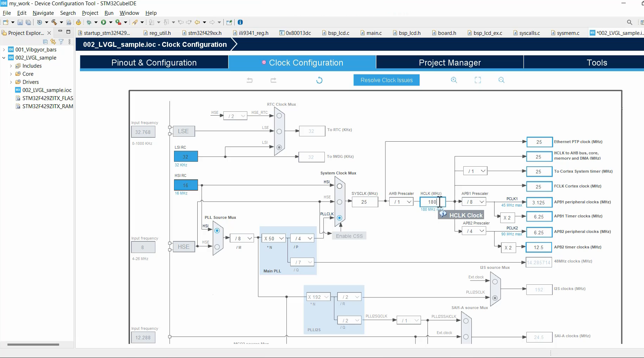Click the green bug Debug icon
The width and height of the screenshot is (644, 358).
tap(89, 22)
